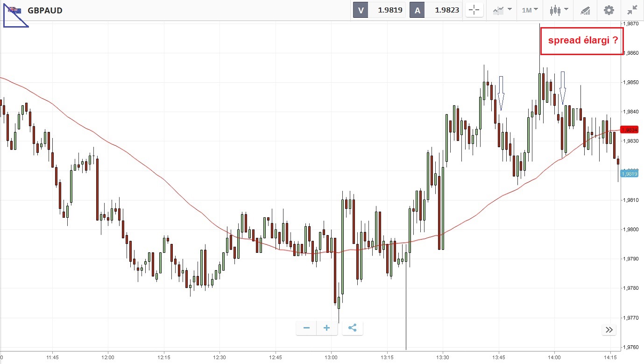Click the 14:15 time axis label
The image size is (644, 364).
point(610,358)
